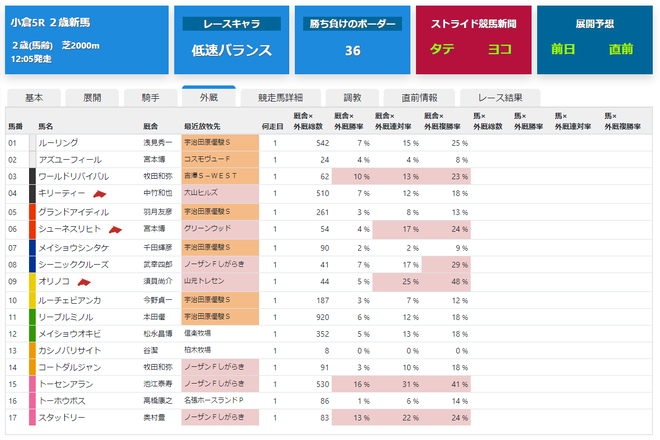
Task: Click the red horse icon beside キリーティー
Action: tap(99, 194)
